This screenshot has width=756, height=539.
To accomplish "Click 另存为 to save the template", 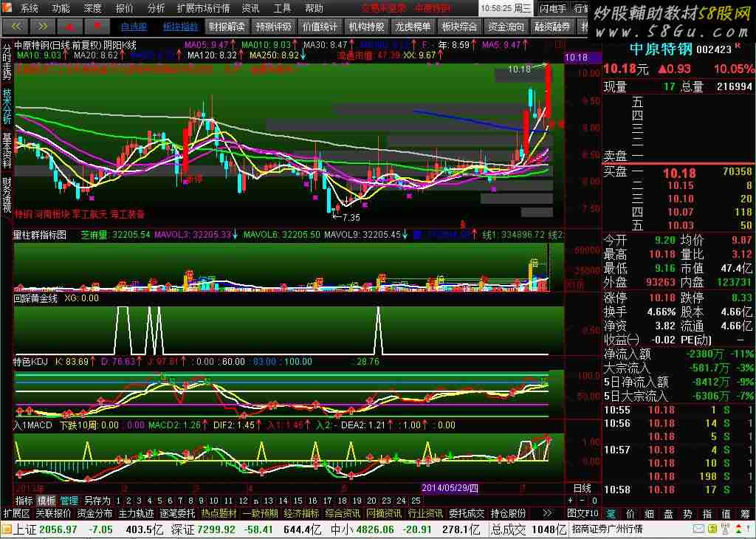I will click(x=97, y=501).
